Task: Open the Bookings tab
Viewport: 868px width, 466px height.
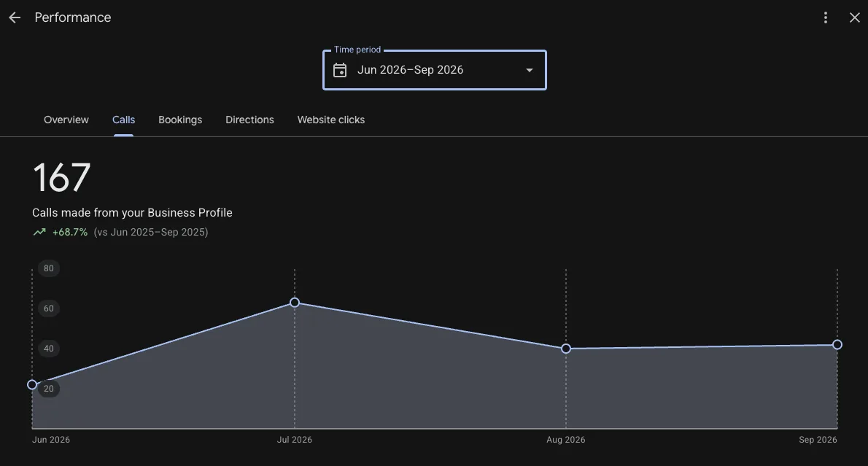Action: click(x=180, y=120)
